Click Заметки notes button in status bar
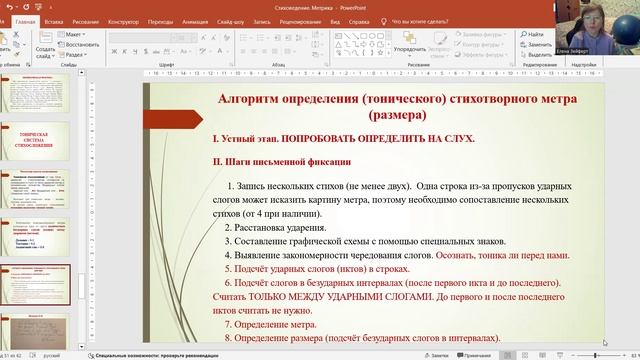 tap(437, 356)
